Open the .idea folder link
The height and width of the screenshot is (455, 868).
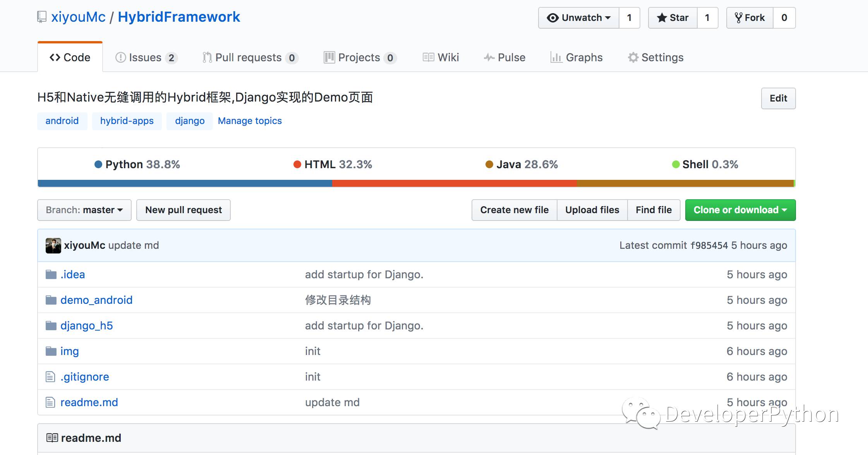(x=73, y=275)
